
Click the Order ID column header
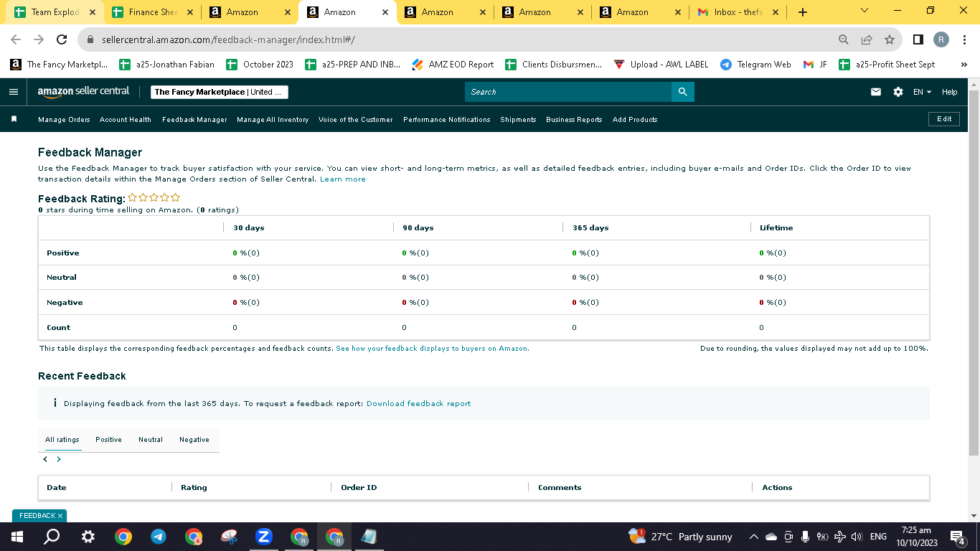point(359,488)
